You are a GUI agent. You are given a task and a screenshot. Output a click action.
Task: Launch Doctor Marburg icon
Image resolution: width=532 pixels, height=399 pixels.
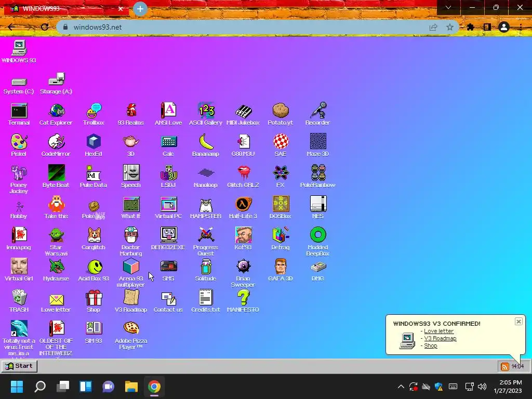(x=131, y=241)
